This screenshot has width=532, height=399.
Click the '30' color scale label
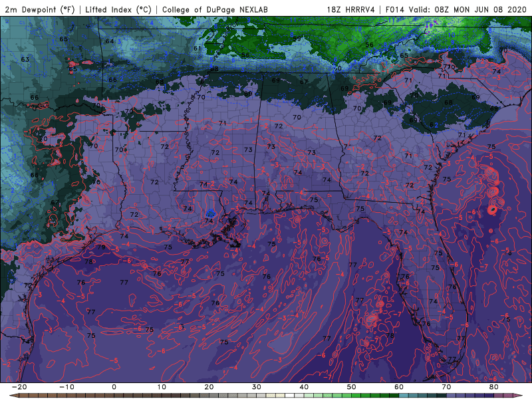[x=257, y=387]
